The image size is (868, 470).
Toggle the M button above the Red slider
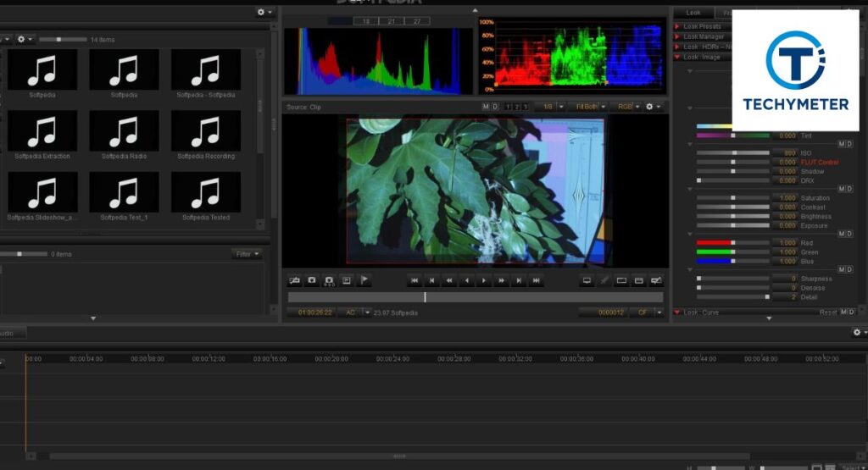[841, 234]
